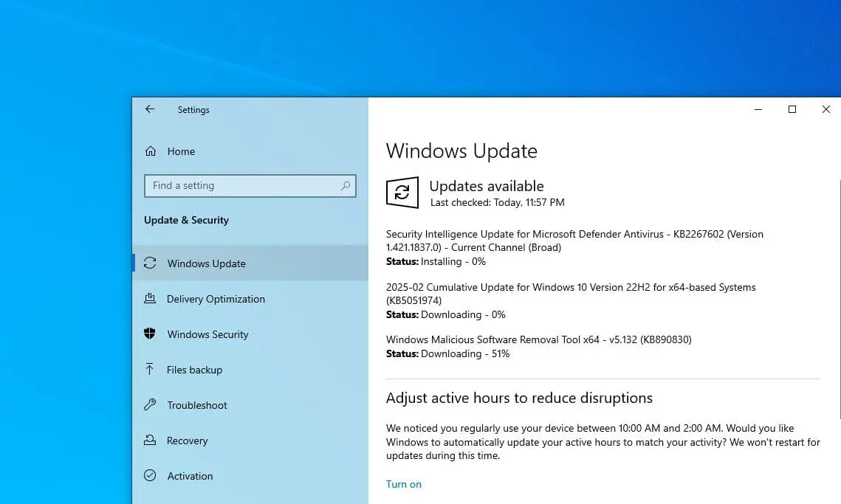Select Delivery Optimization from the sidebar
The image size is (841, 504).
coord(216,299)
